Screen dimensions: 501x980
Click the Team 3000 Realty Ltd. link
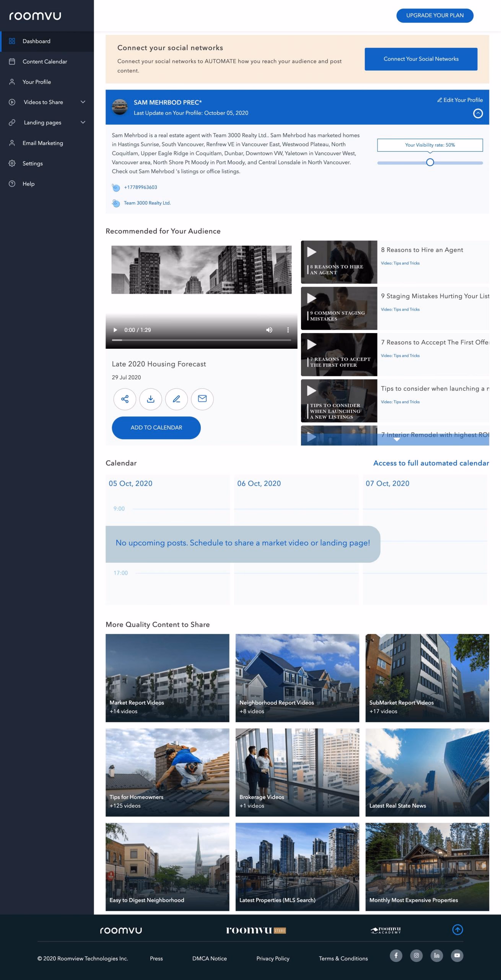pos(147,203)
